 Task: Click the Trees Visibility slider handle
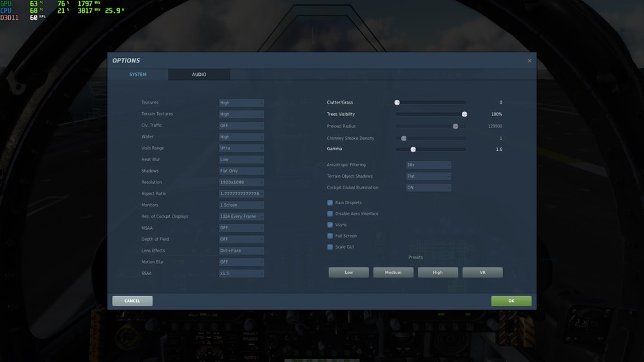click(464, 114)
